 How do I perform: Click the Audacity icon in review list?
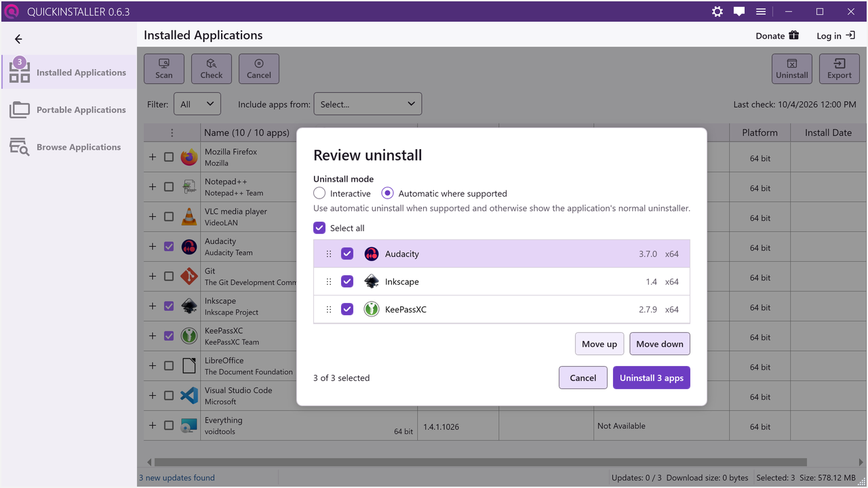click(x=372, y=254)
